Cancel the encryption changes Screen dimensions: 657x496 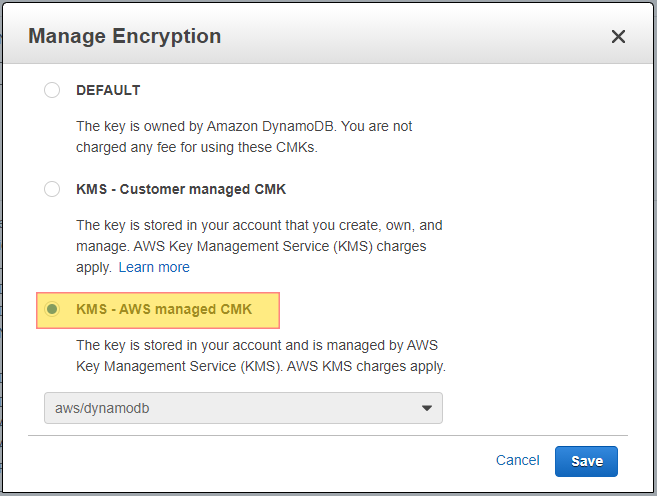(x=517, y=460)
